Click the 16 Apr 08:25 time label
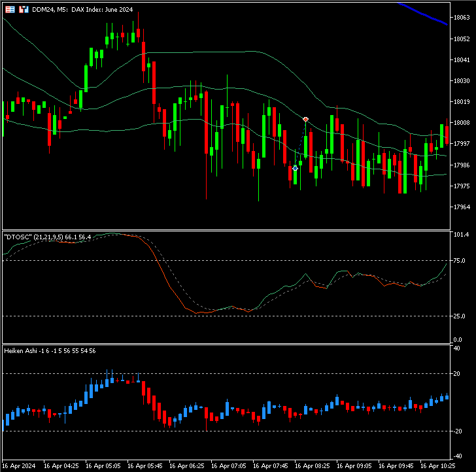The width and height of the screenshot is (476, 472). click(x=313, y=465)
